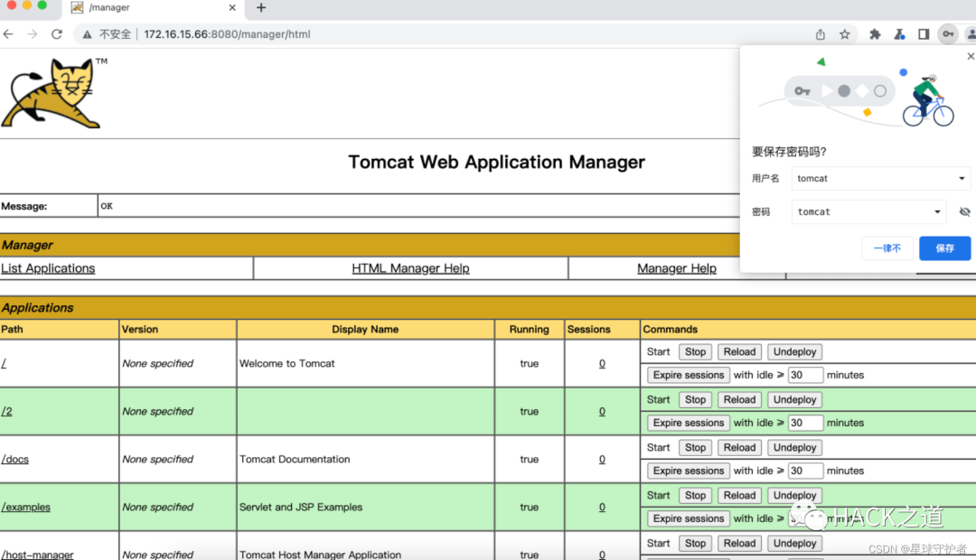Stop the Welcome to Tomcat application

pyautogui.click(x=695, y=351)
